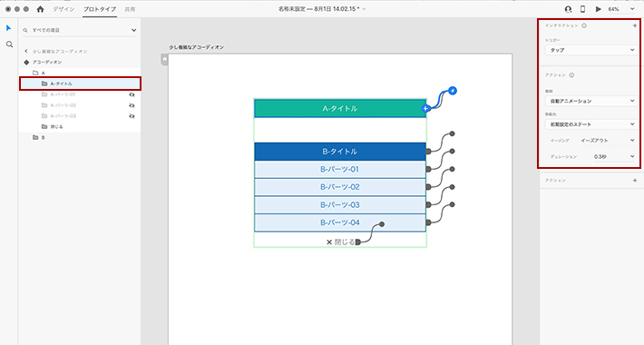
Task: Click the connector handle on B-タイトル
Action: pyautogui.click(x=428, y=152)
